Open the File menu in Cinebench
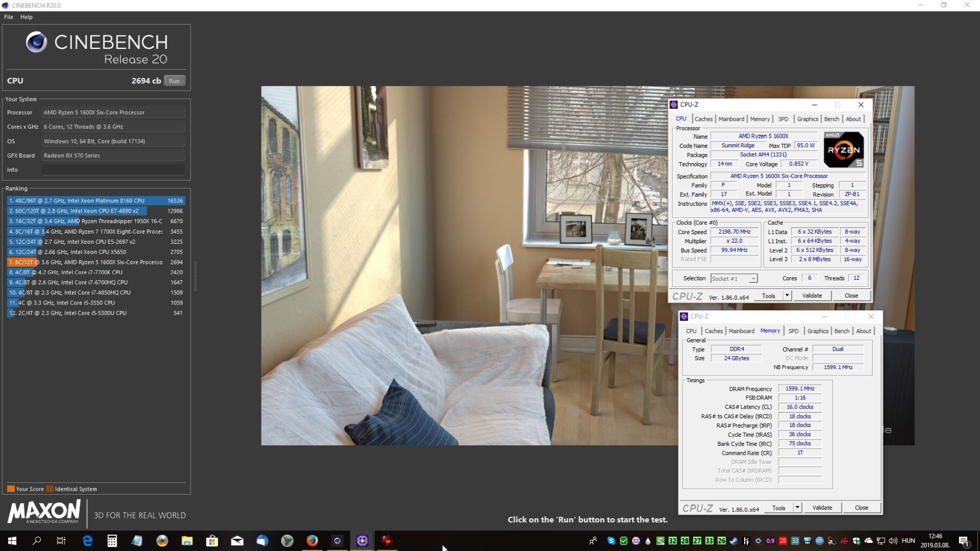 pos(9,17)
